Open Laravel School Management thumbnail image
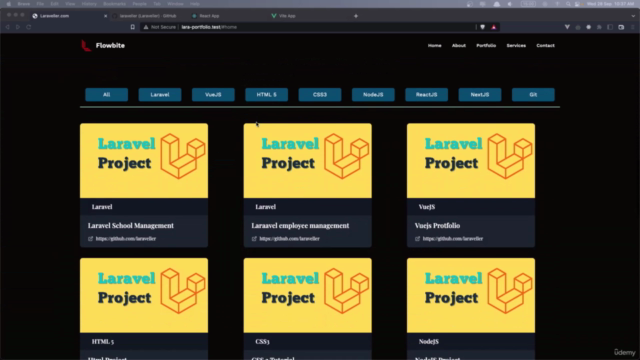640x360 pixels. 144,160
